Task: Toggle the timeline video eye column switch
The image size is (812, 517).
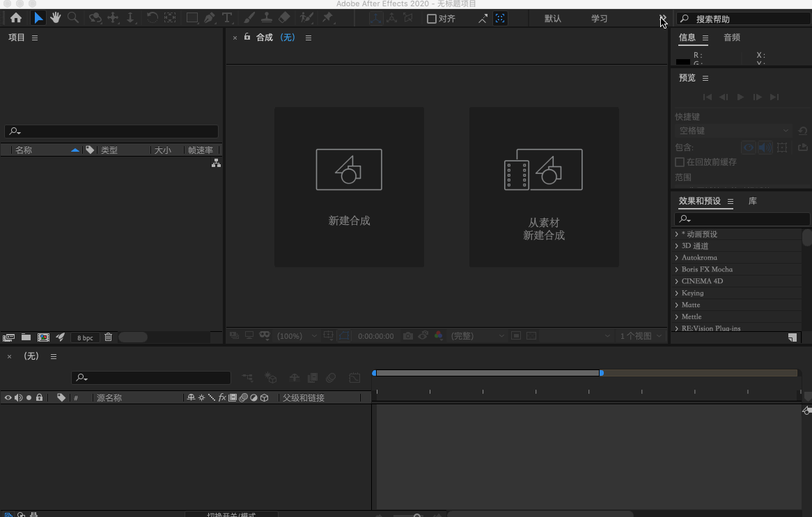Action: (8, 397)
